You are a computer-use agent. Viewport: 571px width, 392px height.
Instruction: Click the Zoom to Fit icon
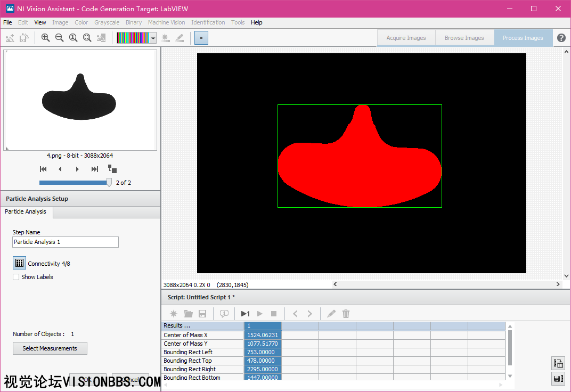coord(87,38)
